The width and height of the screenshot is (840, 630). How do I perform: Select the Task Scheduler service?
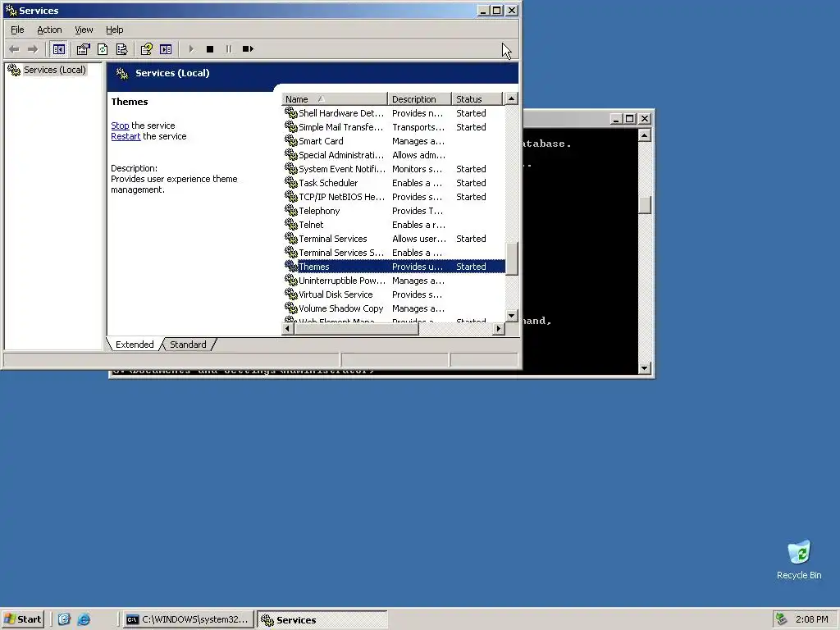tap(394, 183)
